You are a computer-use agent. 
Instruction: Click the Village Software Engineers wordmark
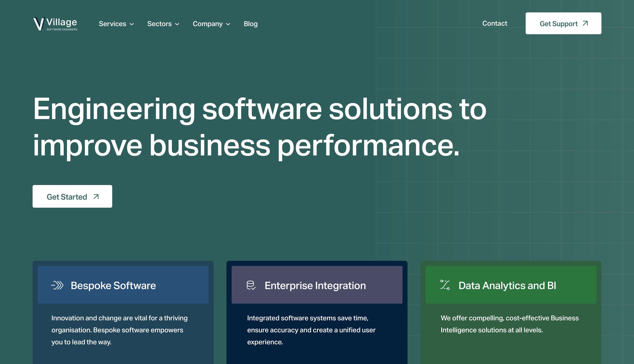pyautogui.click(x=62, y=24)
